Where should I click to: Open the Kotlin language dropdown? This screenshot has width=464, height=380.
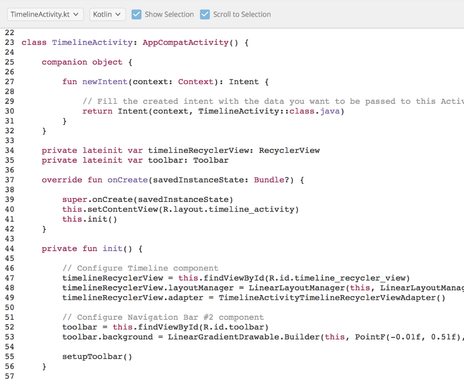pos(107,14)
